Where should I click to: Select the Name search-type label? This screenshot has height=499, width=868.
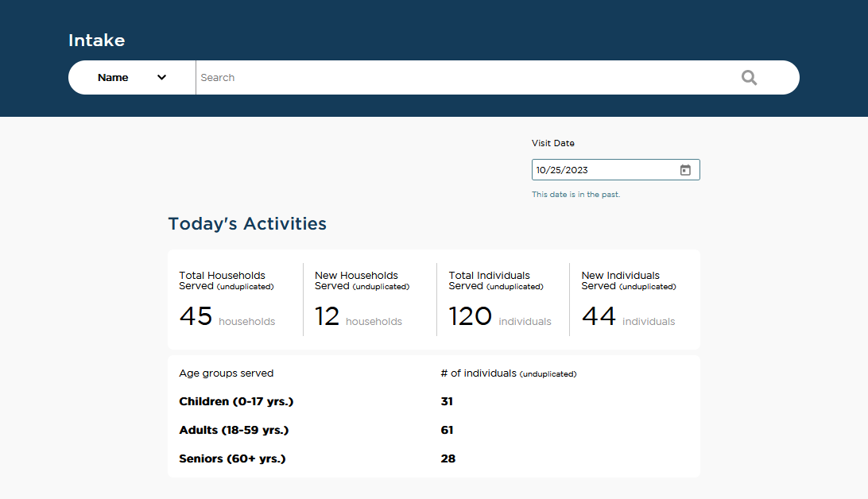click(113, 78)
